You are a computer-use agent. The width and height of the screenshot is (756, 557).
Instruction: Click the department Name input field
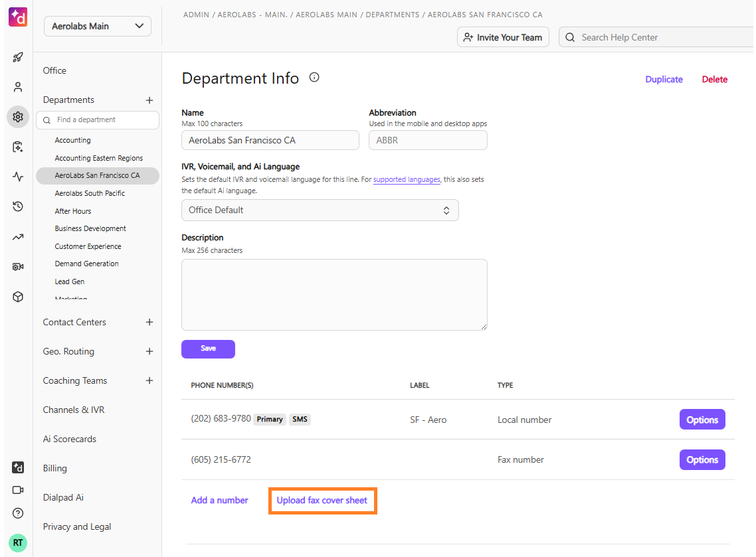(x=270, y=140)
